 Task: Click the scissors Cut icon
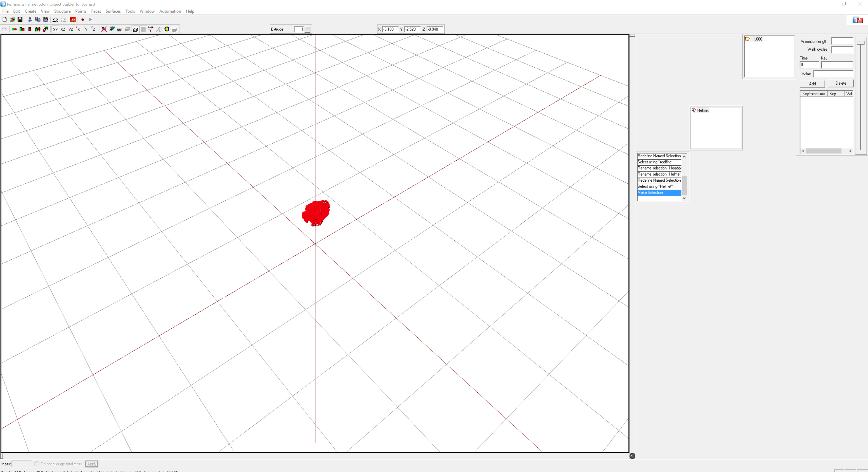click(x=30, y=19)
